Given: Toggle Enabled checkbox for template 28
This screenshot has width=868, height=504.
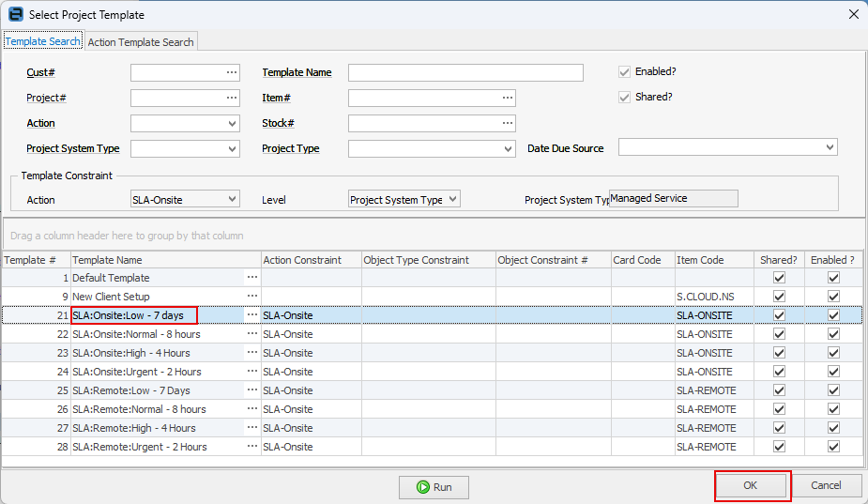Looking at the screenshot, I should point(833,447).
